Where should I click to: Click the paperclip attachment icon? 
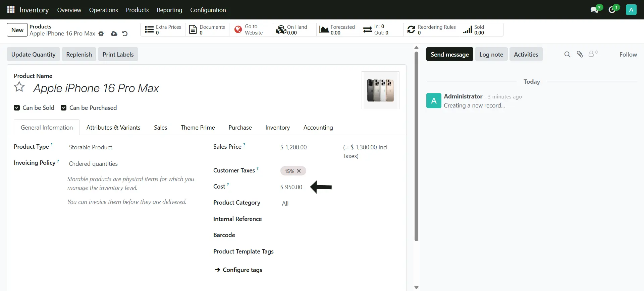pos(580,54)
